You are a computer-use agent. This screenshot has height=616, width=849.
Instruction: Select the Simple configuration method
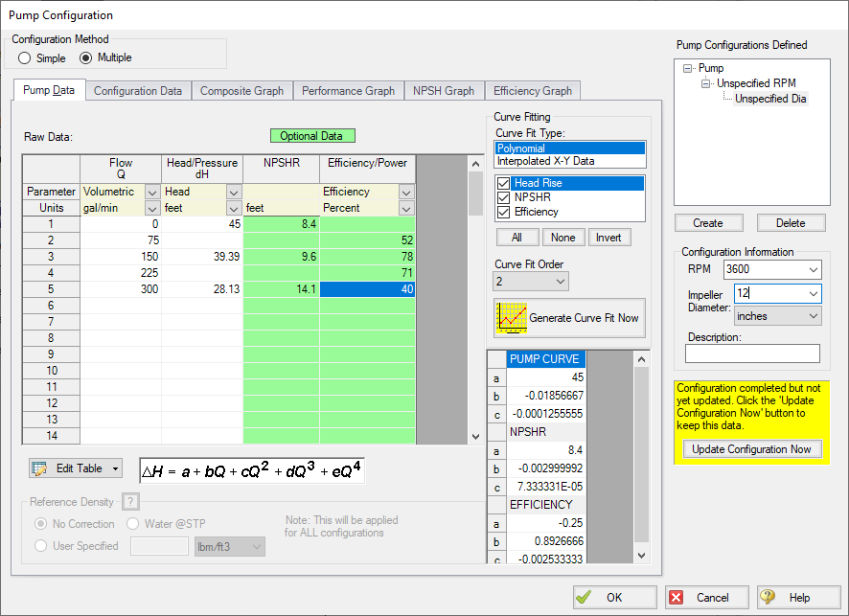click(25, 58)
